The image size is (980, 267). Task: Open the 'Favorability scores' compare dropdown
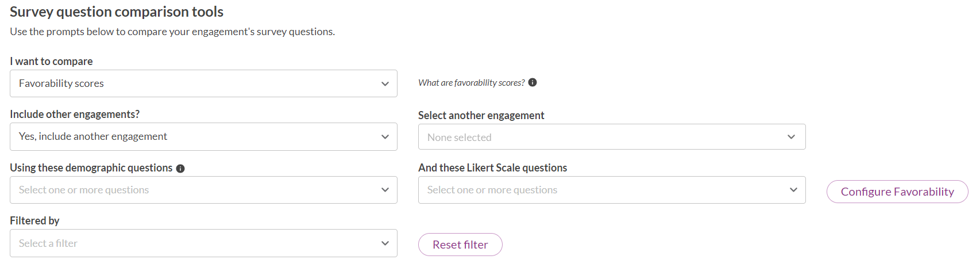pos(203,83)
